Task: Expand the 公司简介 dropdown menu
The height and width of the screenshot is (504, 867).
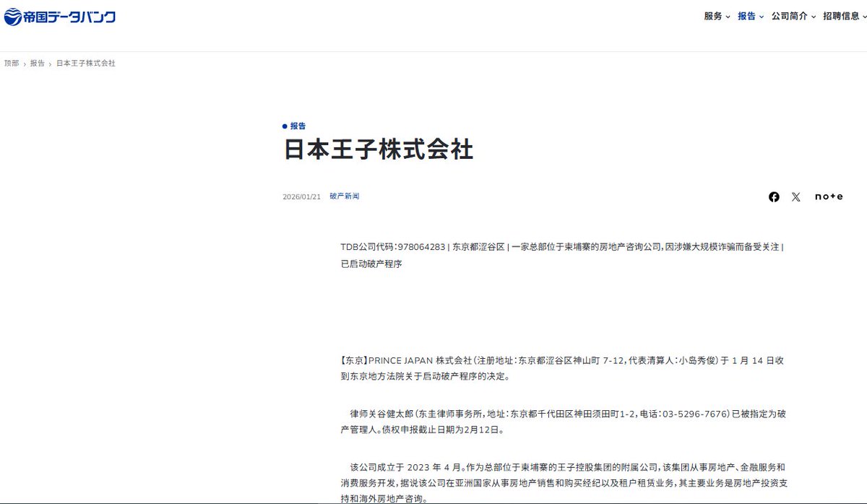Action: pyautogui.click(x=793, y=16)
